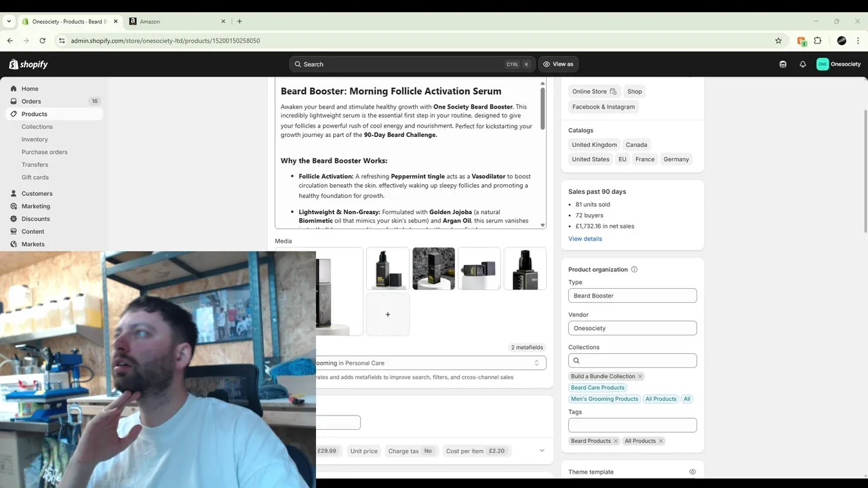868x488 pixels.
Task: Open Transfers under Products
Action: click(35, 165)
